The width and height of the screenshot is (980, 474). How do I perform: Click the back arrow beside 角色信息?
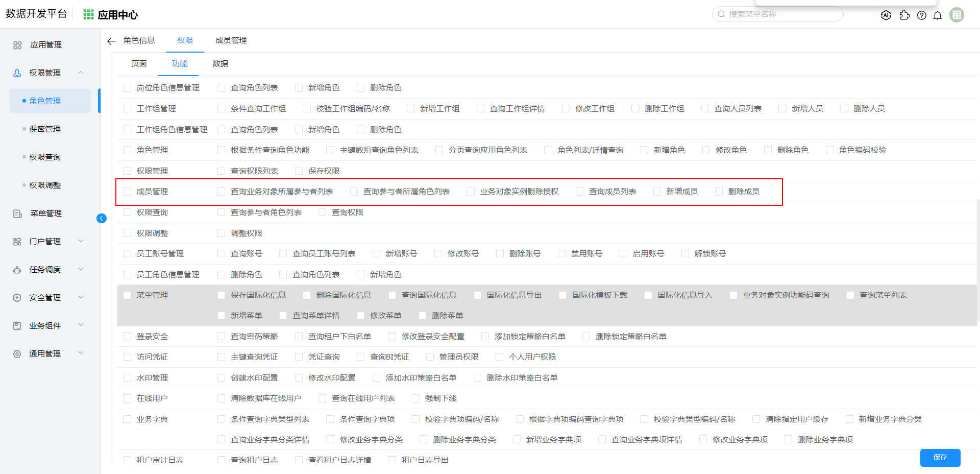[111, 41]
